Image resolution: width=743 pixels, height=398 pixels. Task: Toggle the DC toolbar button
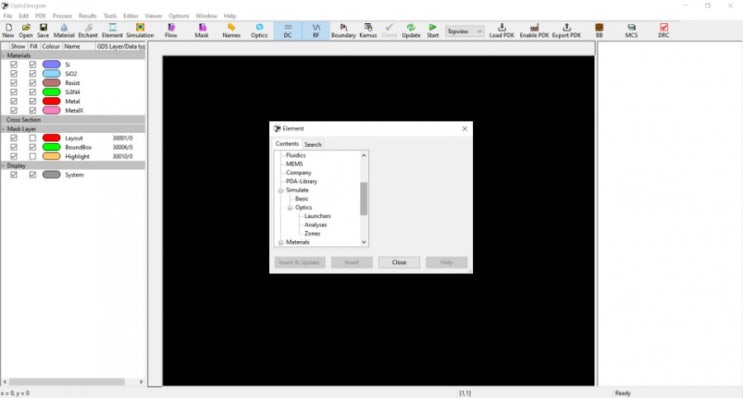[288, 30]
